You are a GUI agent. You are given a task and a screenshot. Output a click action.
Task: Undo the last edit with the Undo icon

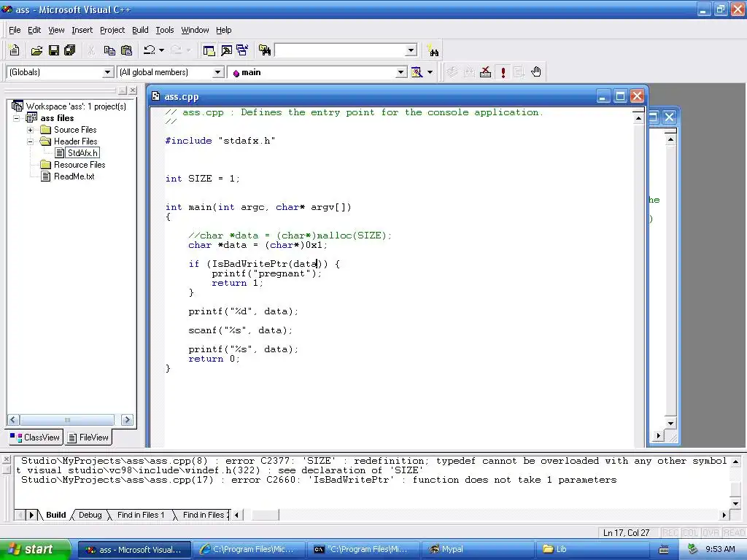pos(150,50)
